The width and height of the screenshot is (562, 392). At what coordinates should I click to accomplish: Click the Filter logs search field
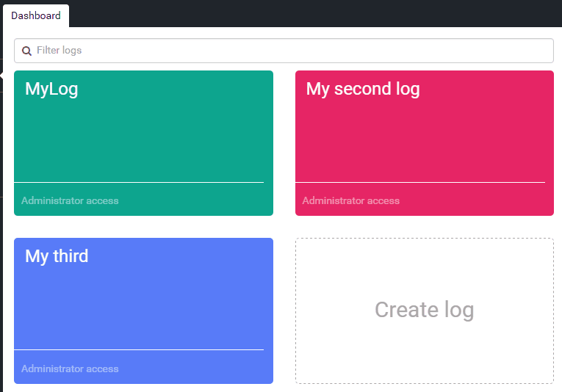[x=284, y=51]
